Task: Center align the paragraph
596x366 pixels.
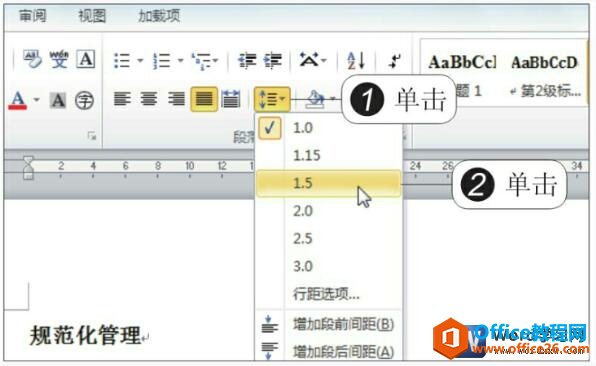Action: 149,99
